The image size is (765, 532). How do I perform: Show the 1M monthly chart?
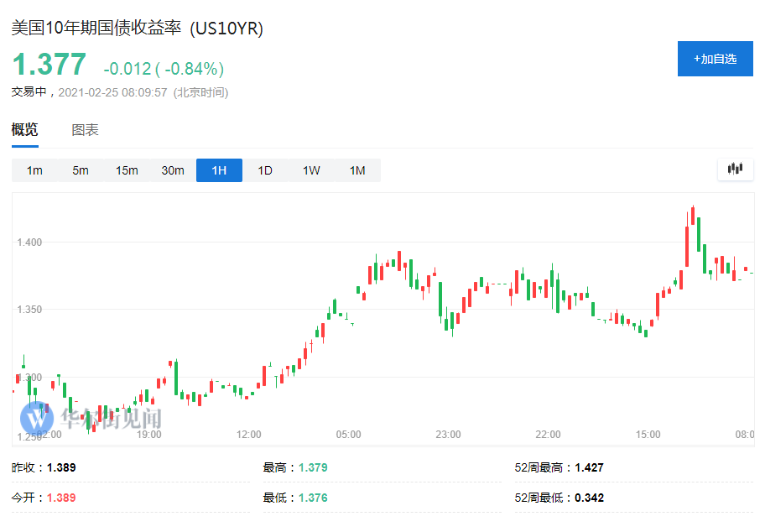pos(357,170)
